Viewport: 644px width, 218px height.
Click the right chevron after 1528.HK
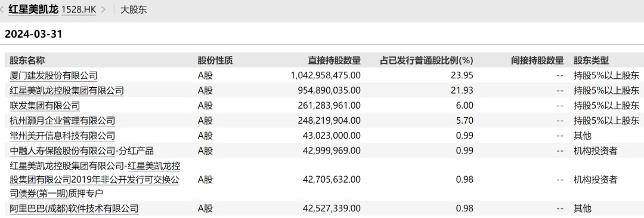pyautogui.click(x=104, y=9)
